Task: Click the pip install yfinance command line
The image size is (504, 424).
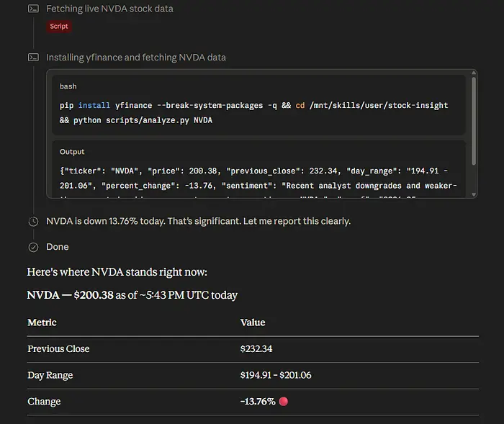Action: 253,105
